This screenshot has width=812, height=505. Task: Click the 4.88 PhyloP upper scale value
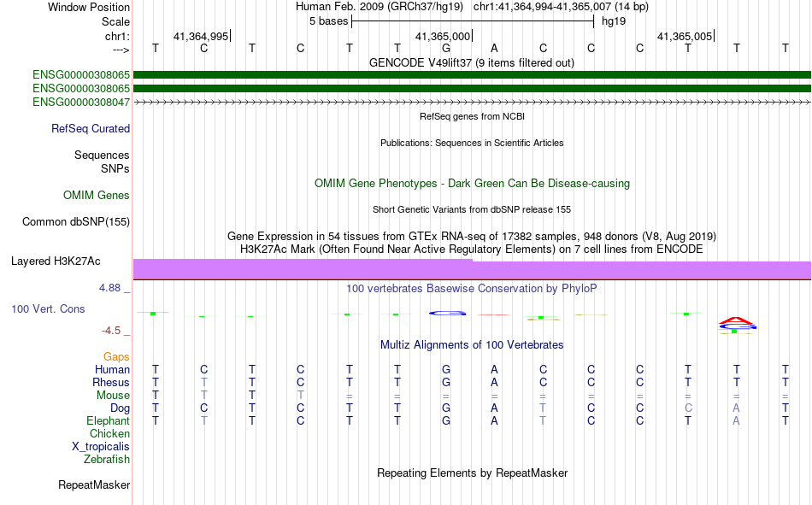[x=109, y=288]
